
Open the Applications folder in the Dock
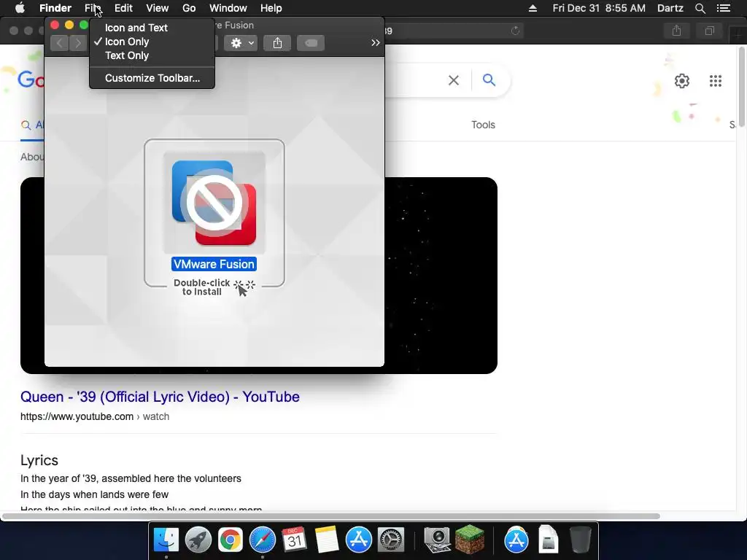click(x=516, y=540)
